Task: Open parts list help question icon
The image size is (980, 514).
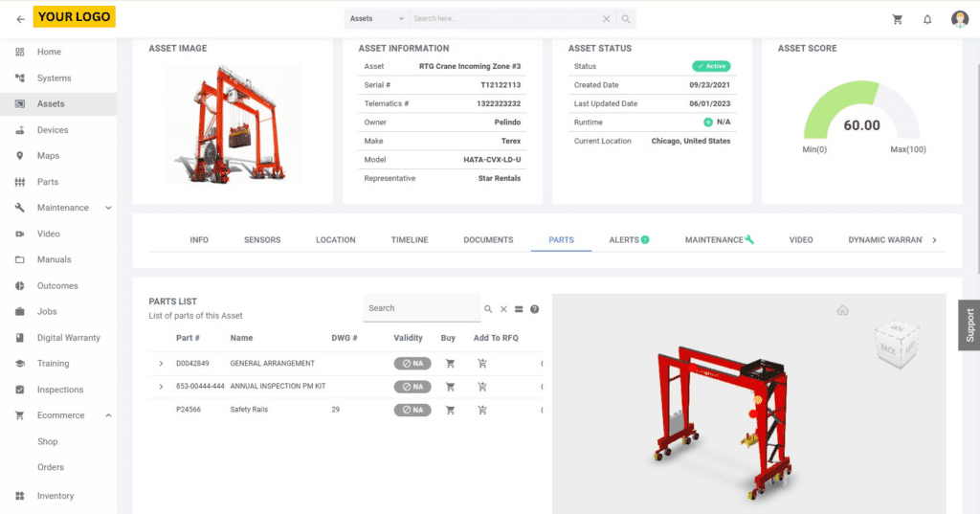Action: coord(534,309)
